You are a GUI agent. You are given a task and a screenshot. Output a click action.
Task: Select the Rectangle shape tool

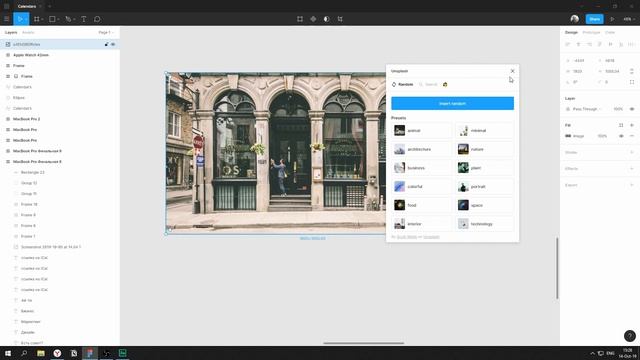pyautogui.click(x=52, y=19)
